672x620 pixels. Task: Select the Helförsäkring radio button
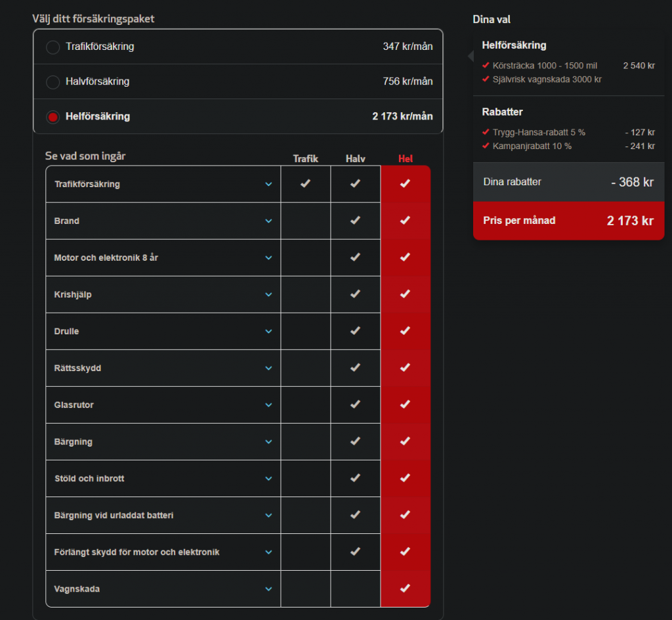[52, 117]
